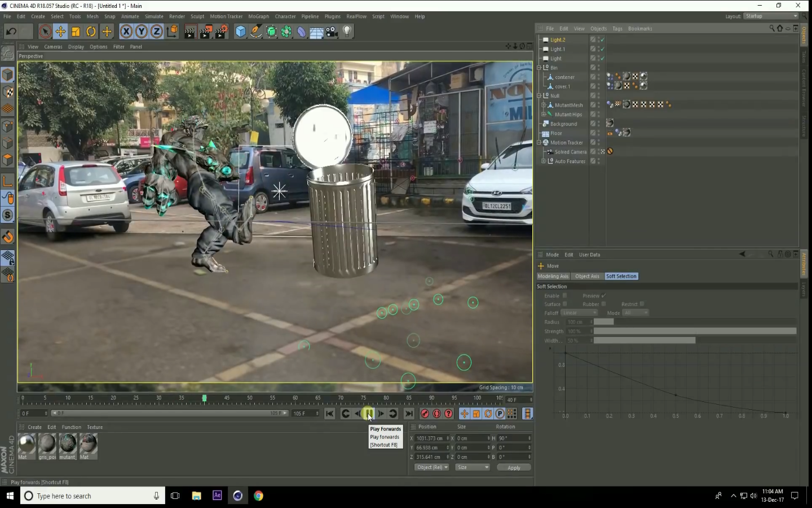Open the MoGraph menu
The width and height of the screenshot is (812, 508).
point(258,16)
